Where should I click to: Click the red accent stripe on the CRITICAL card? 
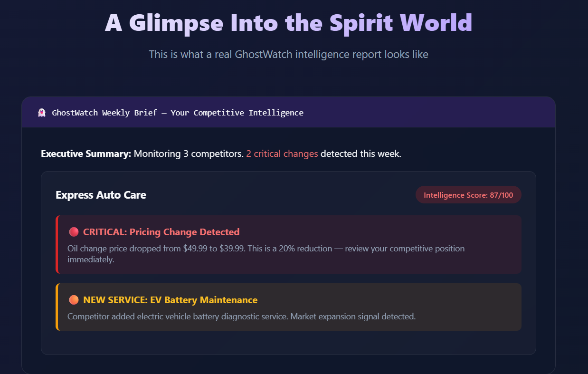click(57, 245)
